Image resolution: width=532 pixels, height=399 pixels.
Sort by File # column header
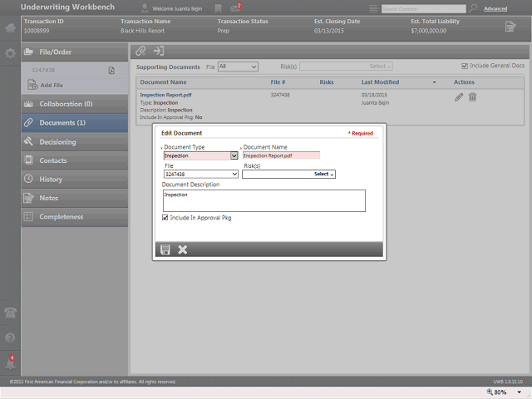278,82
